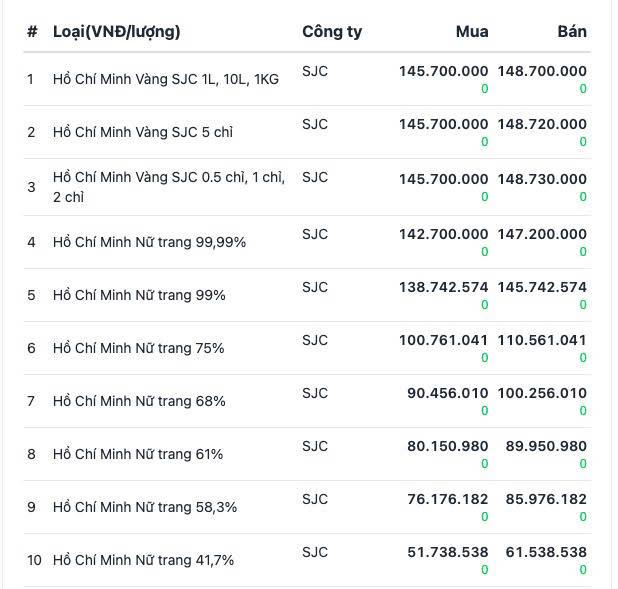Viewport: 618px width, 589px height.
Task: Click the Công ty column header
Action: pos(332,32)
